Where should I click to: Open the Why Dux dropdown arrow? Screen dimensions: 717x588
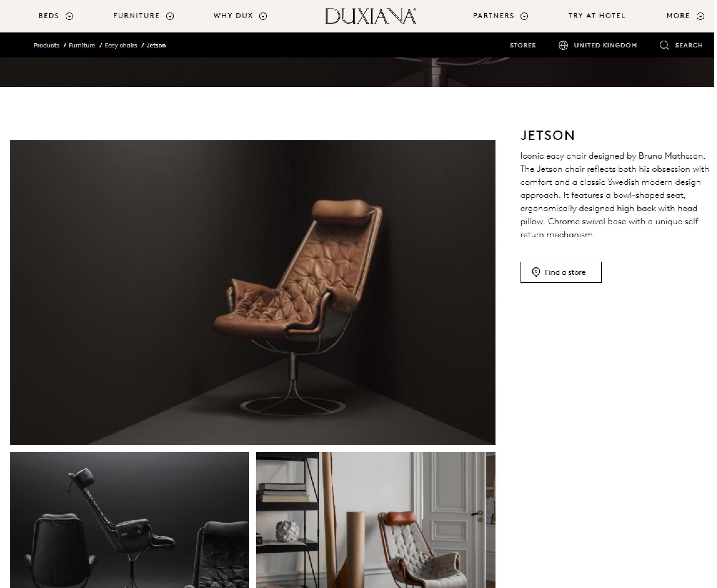(263, 16)
